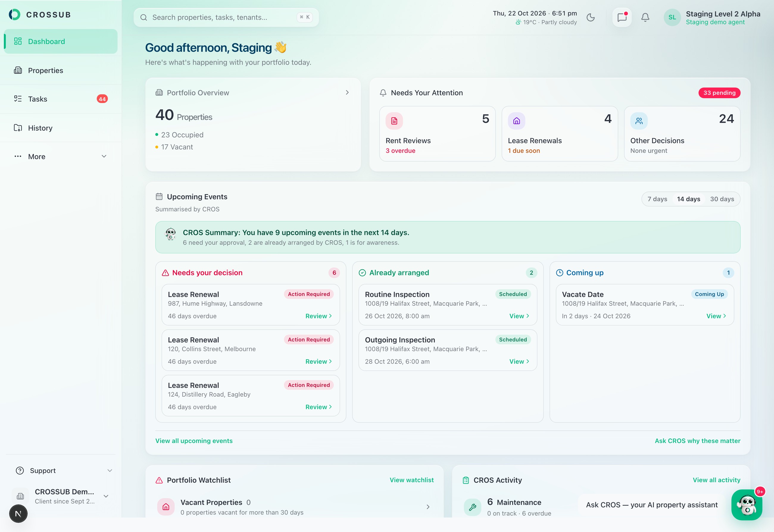Click the 33 pending badge

[719, 93]
